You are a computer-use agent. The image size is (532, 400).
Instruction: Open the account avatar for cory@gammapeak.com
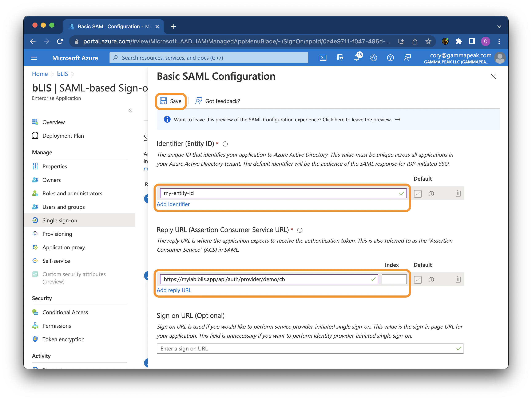click(x=500, y=58)
